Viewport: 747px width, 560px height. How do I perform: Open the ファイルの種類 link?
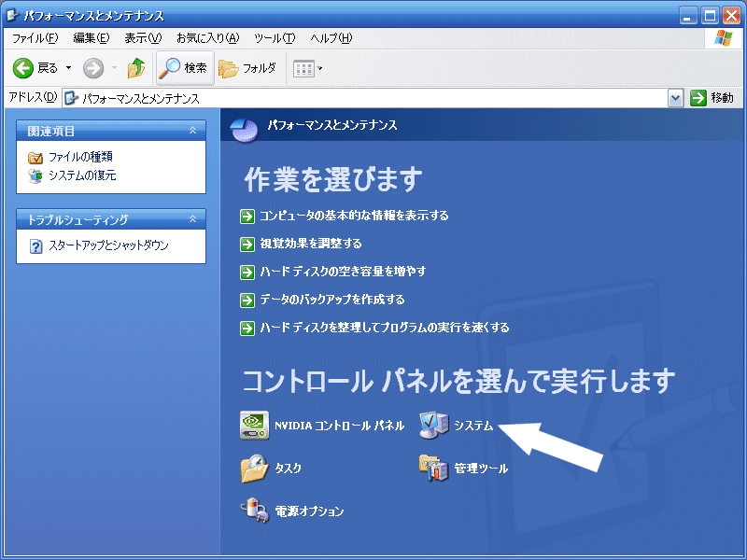pos(80,157)
